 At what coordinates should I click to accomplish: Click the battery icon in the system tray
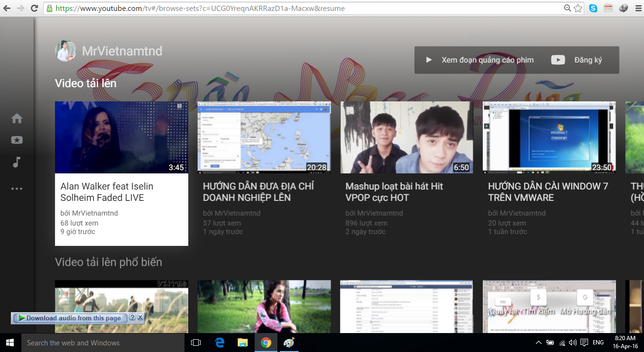click(550, 343)
